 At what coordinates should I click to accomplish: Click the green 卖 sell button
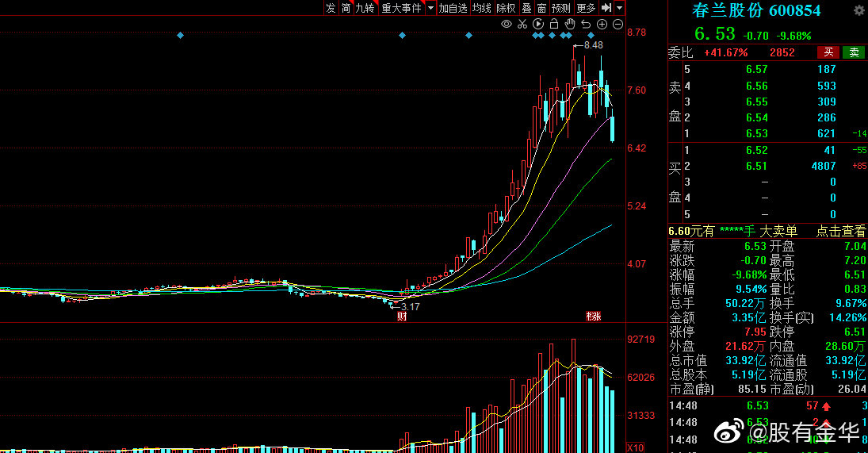tap(854, 52)
